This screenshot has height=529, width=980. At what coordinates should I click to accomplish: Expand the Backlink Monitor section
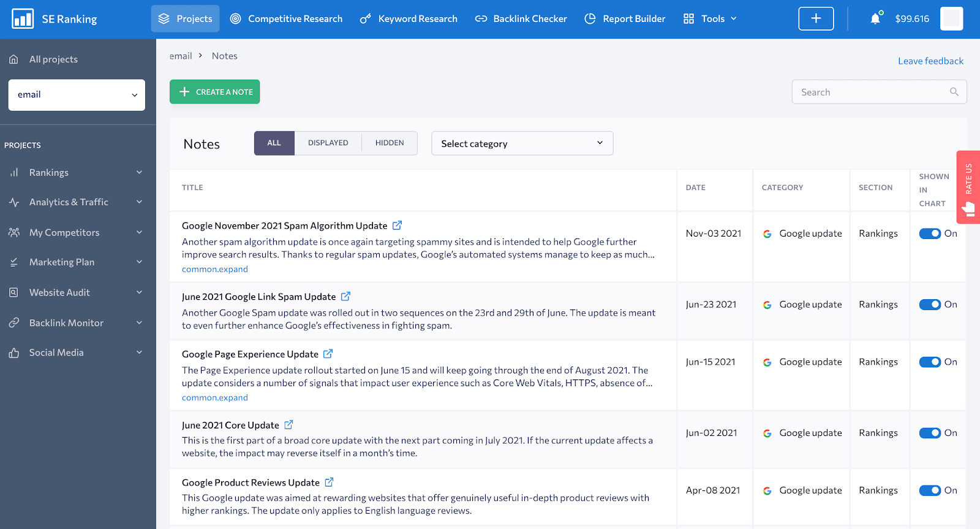(139, 323)
